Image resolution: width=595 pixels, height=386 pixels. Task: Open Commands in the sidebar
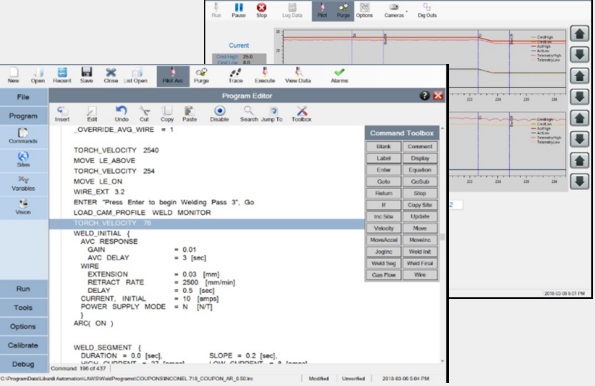point(23,136)
